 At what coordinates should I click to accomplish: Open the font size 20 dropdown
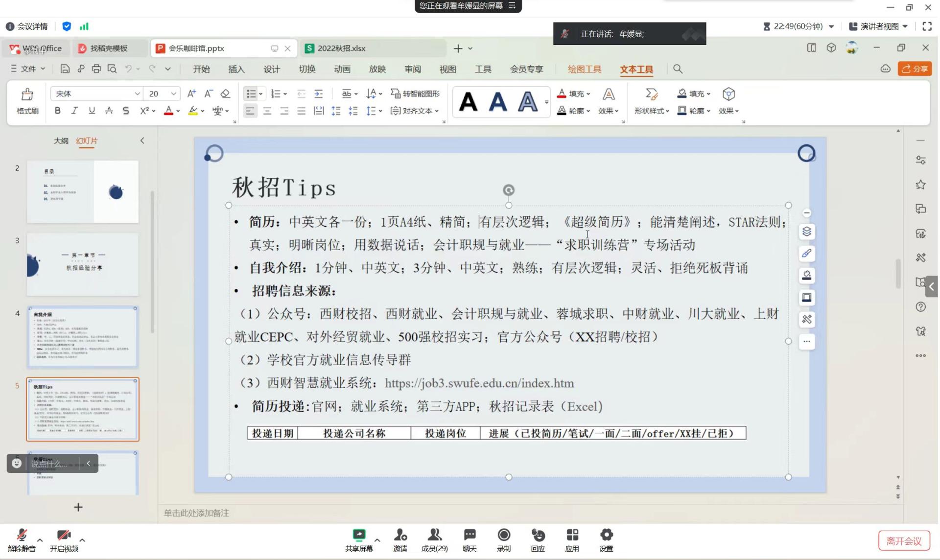point(173,93)
